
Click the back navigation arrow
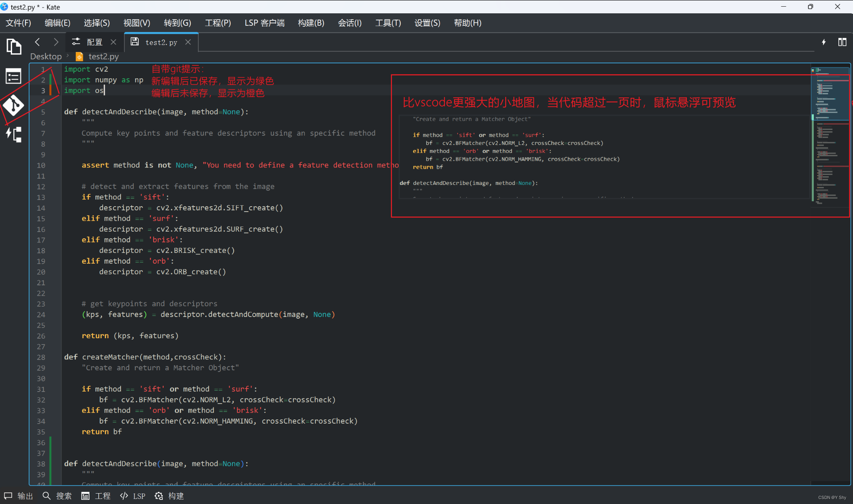pos(37,42)
